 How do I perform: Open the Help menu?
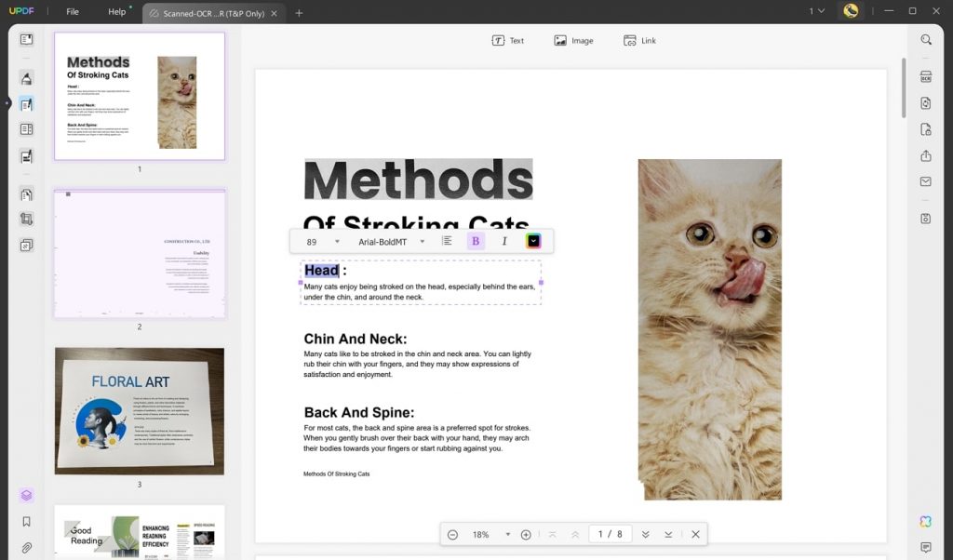pos(116,12)
